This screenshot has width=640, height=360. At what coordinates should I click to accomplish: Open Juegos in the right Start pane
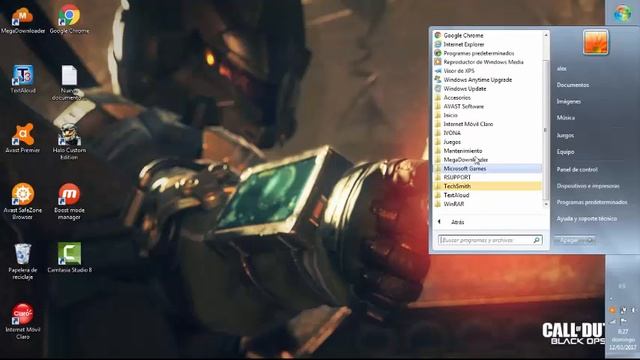(565, 136)
